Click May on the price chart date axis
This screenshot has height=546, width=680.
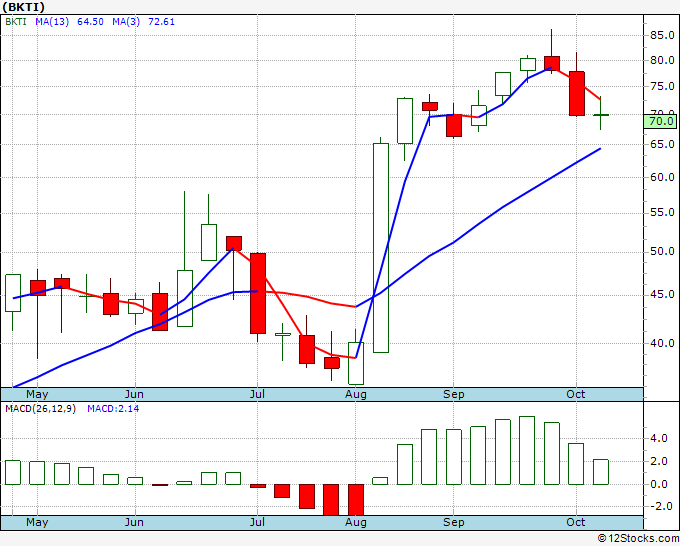pos(37,394)
